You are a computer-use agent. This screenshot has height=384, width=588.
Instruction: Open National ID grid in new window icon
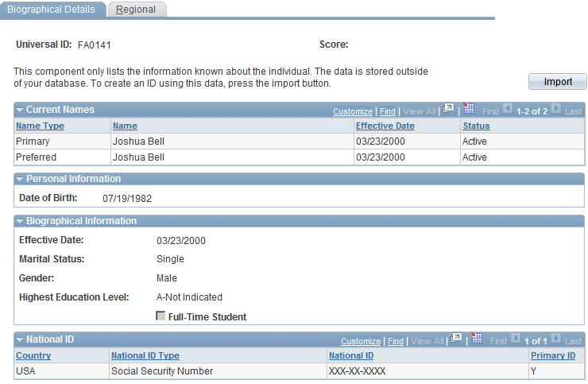[x=456, y=339]
